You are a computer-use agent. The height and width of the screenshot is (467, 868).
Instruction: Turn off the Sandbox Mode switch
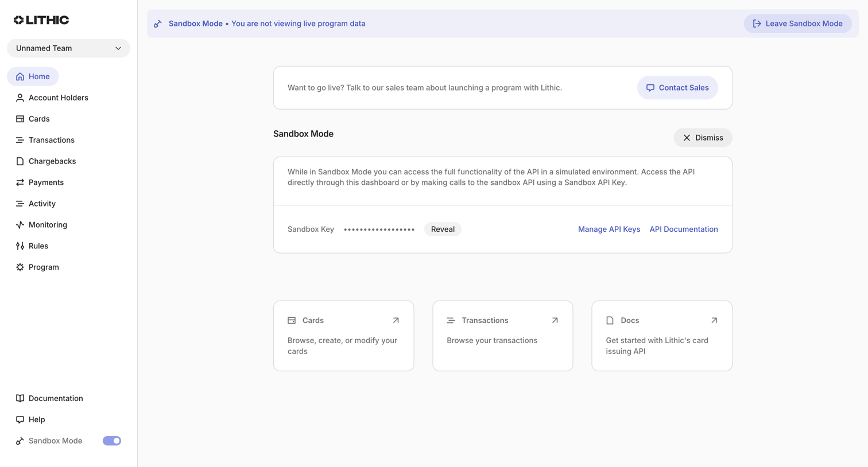click(112, 441)
